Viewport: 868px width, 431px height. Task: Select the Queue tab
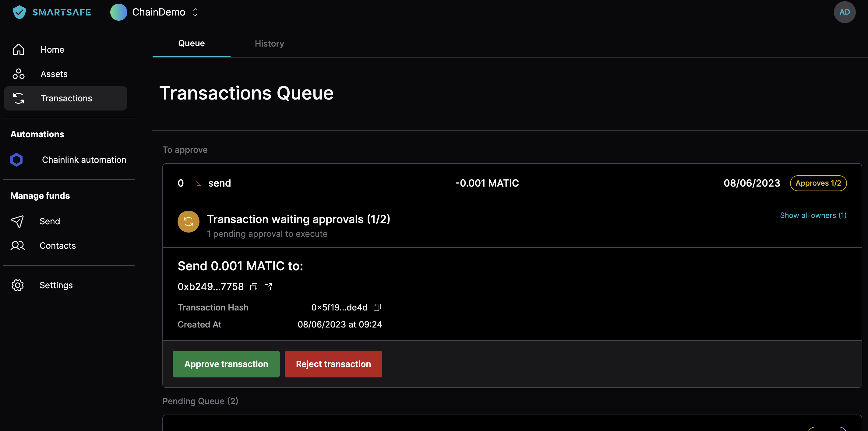(x=191, y=43)
